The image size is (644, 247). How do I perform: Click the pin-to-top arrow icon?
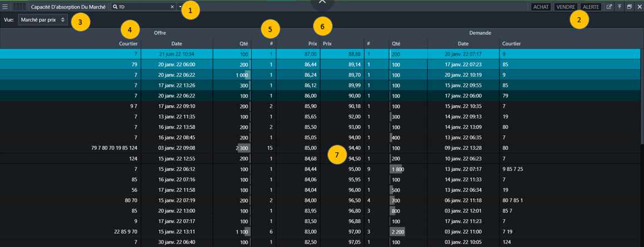(619, 7)
